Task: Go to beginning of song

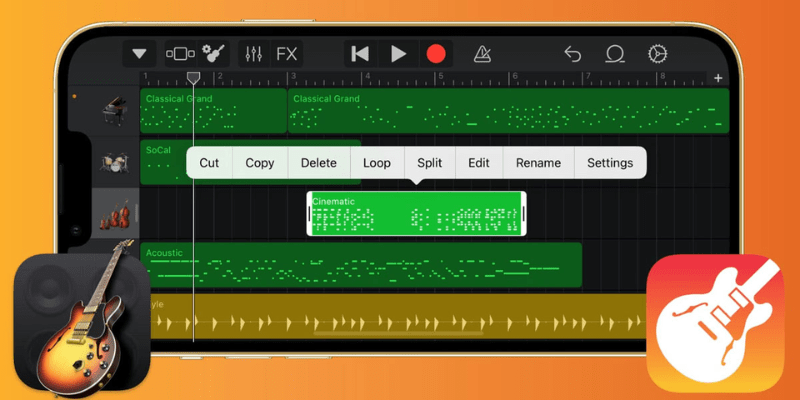Action: pyautogui.click(x=360, y=54)
